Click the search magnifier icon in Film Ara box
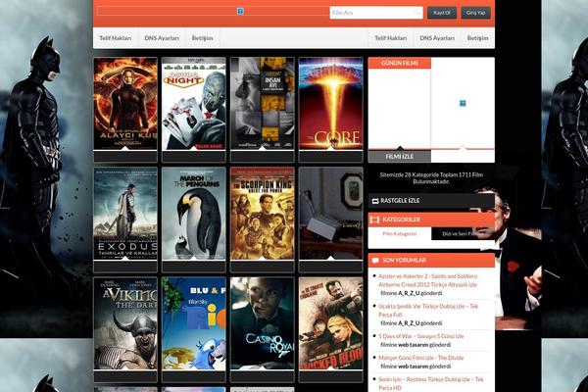 tap(417, 13)
